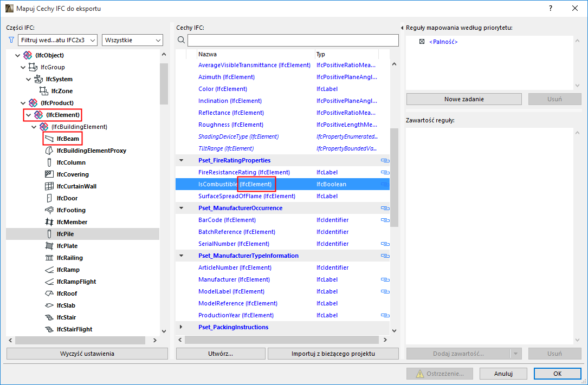Viewport: 588px width, 385px height.
Task: Select the IfcDoor icon
Action: [49, 198]
